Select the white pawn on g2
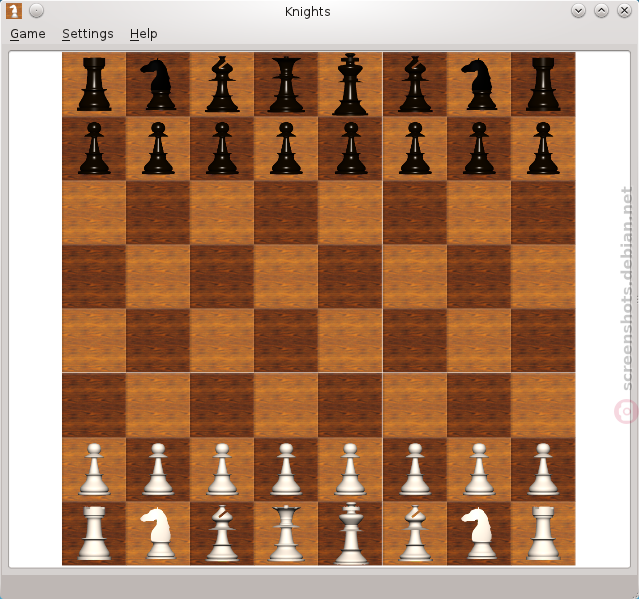The width and height of the screenshot is (639, 599). (479, 469)
